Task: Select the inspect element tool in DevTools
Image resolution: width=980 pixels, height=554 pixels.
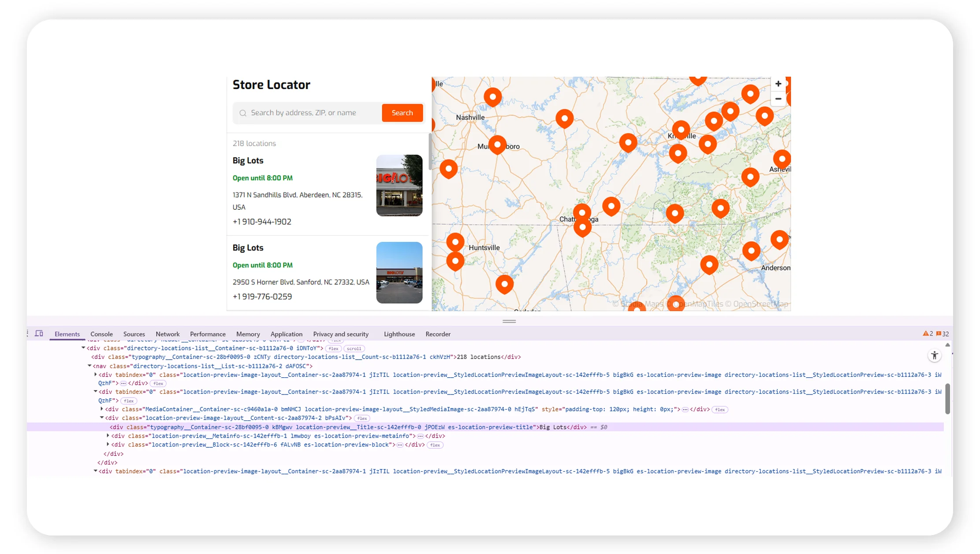Action: click(x=26, y=334)
